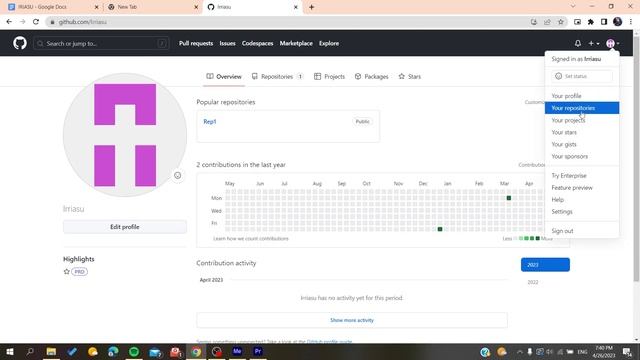Open Chrome side panel icon
The height and width of the screenshot is (360, 640).
tap(604, 22)
